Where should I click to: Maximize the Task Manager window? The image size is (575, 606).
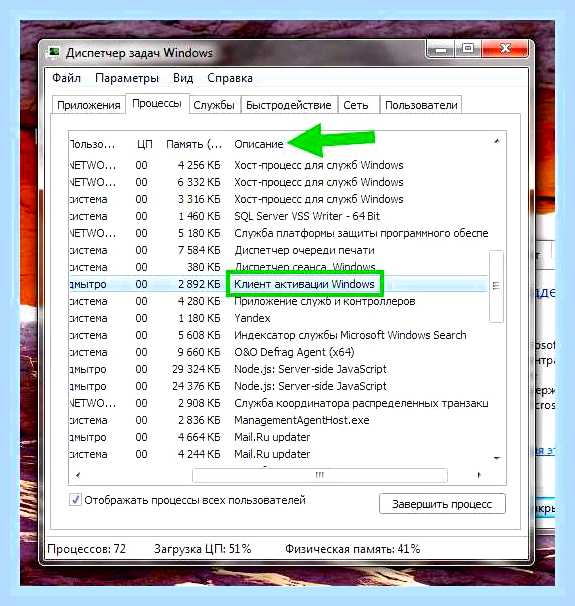pyautogui.click(x=468, y=48)
